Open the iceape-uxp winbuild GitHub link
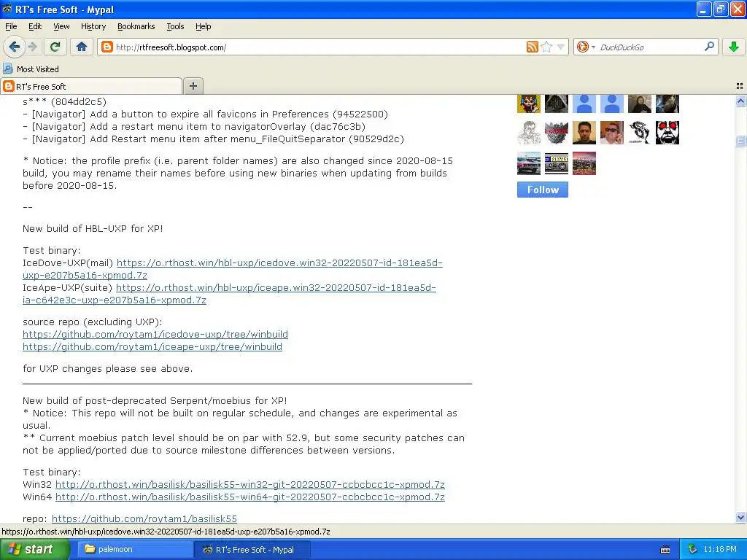Screen dimensions: 747x560 [x=152, y=346]
